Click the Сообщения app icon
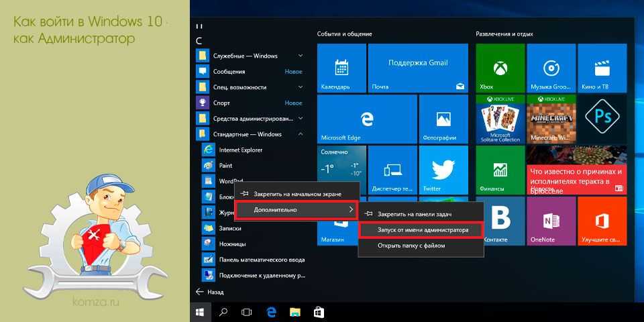644x322 pixels. [x=203, y=72]
